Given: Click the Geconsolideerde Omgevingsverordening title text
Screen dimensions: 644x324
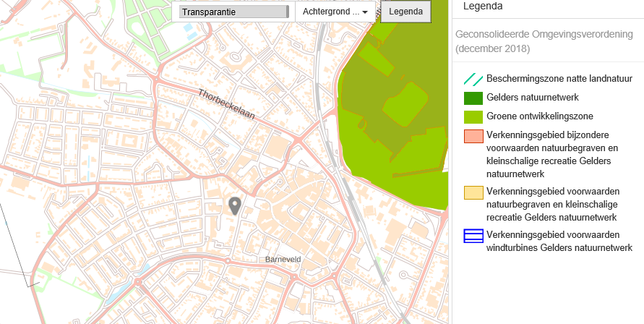Looking at the screenshot, I should tap(544, 41).
